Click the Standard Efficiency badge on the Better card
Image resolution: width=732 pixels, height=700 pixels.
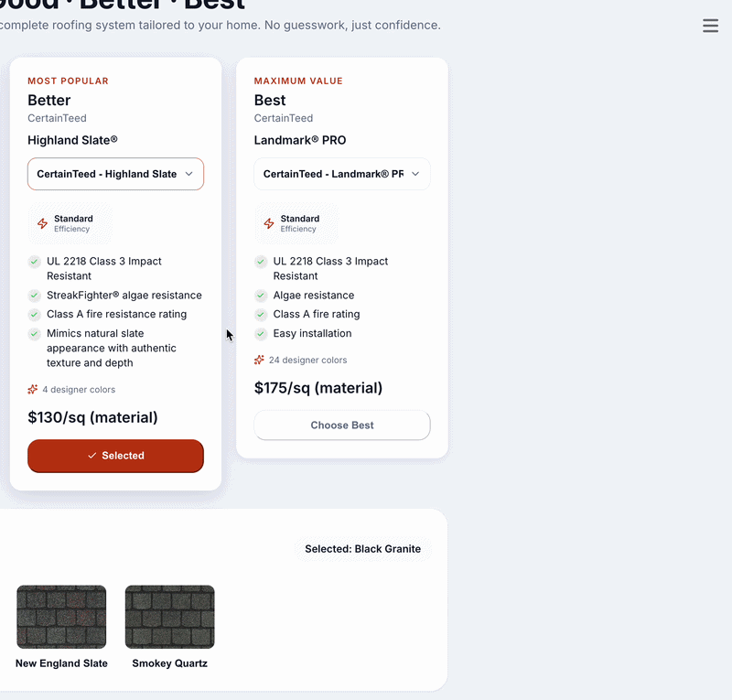pos(70,223)
